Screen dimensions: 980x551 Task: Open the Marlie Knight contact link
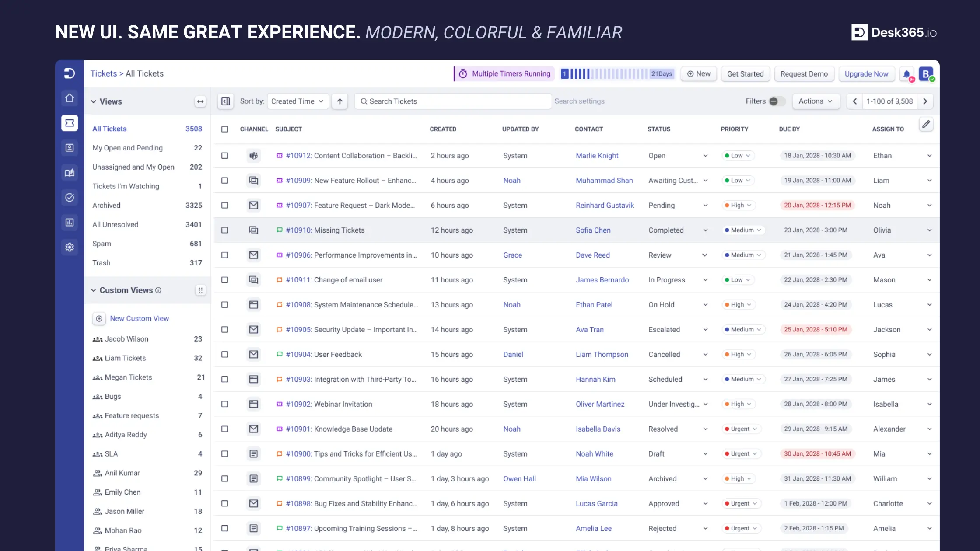[x=597, y=156]
